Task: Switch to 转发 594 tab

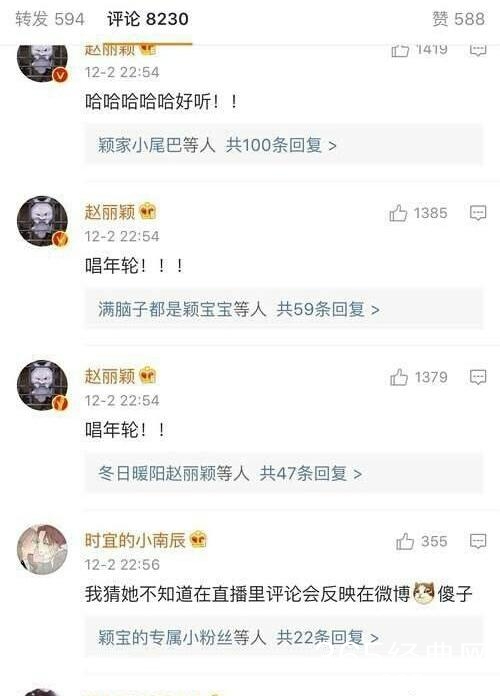Action: [x=50, y=19]
